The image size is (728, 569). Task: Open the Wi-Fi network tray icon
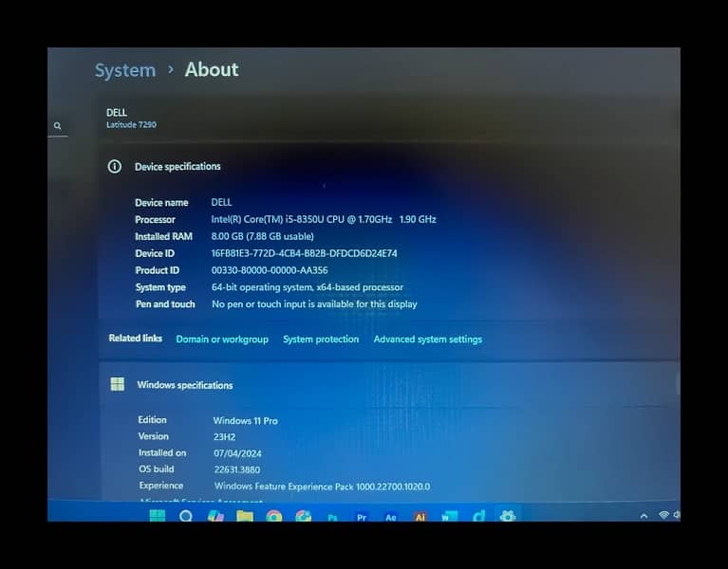click(x=663, y=516)
